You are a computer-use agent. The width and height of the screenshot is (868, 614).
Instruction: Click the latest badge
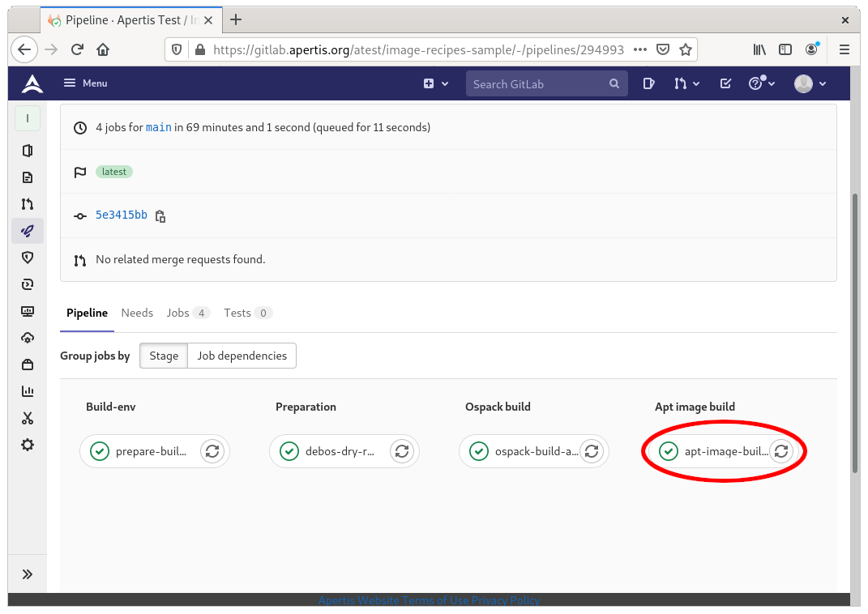click(x=114, y=172)
